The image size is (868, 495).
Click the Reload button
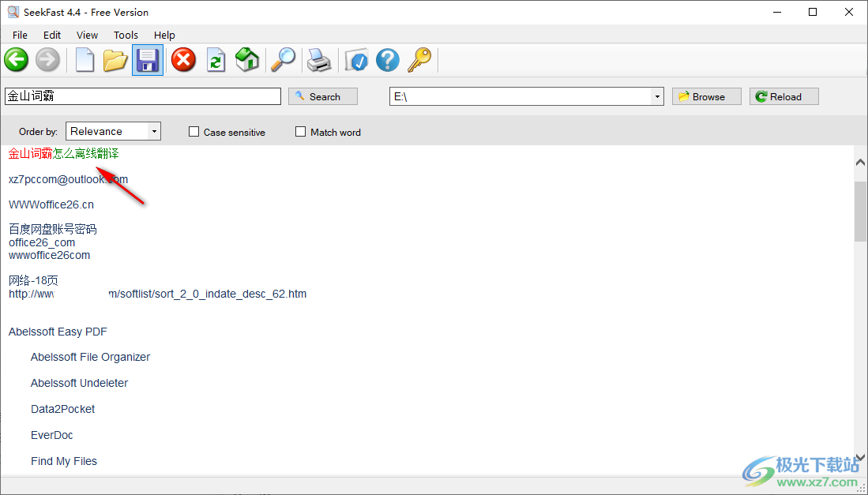pyautogui.click(x=783, y=96)
